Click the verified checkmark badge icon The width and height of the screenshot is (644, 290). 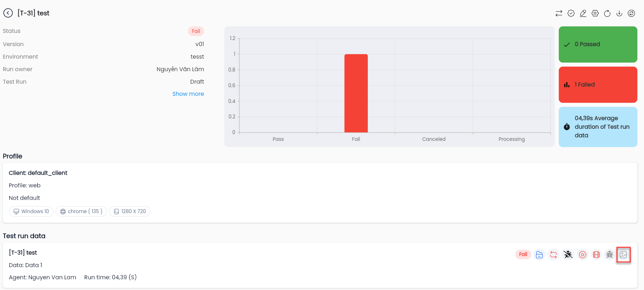tap(571, 13)
